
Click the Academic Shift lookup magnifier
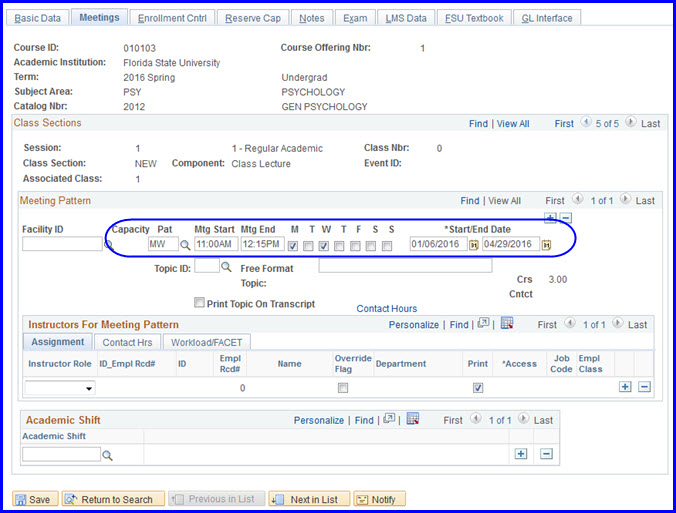click(107, 454)
